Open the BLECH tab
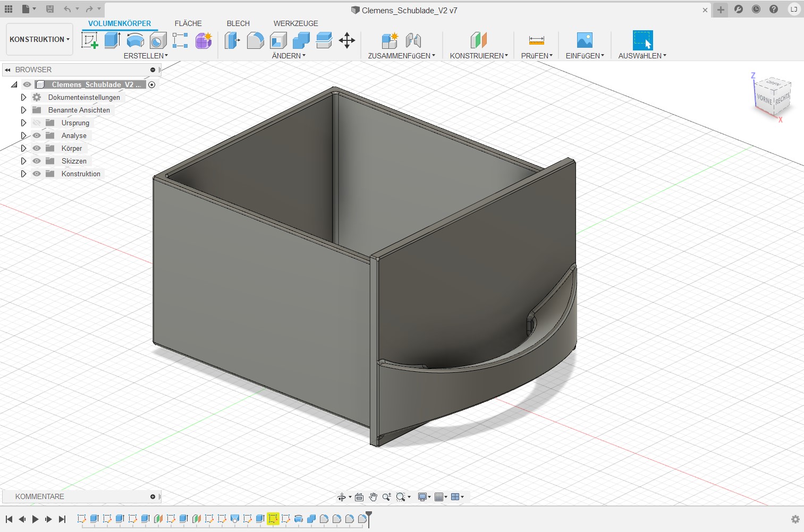804x532 pixels. (x=238, y=23)
